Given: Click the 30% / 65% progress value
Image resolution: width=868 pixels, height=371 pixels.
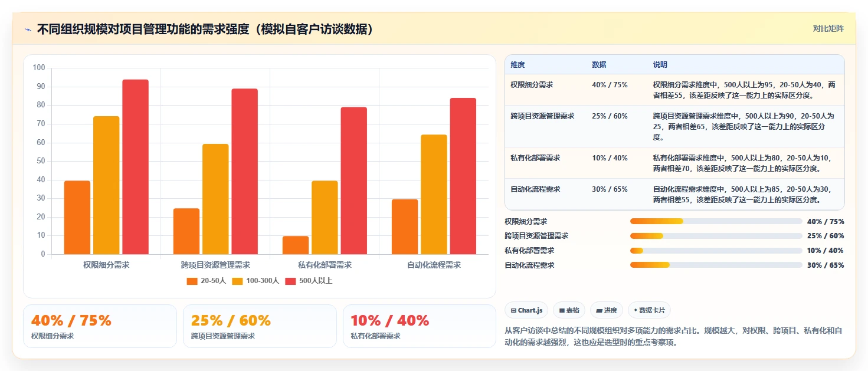Looking at the screenshot, I should [826, 265].
